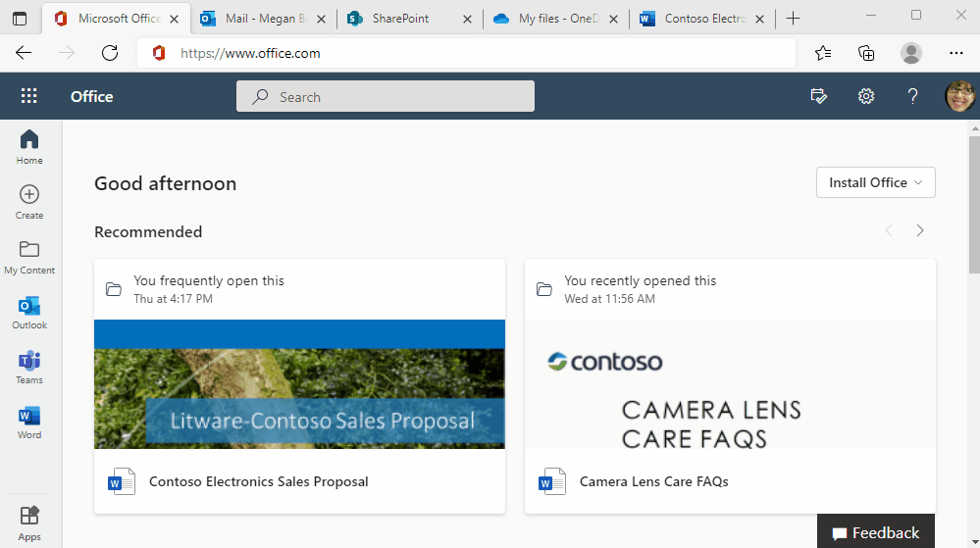Image resolution: width=980 pixels, height=548 pixels.
Task: Open the Settings gear icon
Action: pyautogui.click(x=865, y=96)
